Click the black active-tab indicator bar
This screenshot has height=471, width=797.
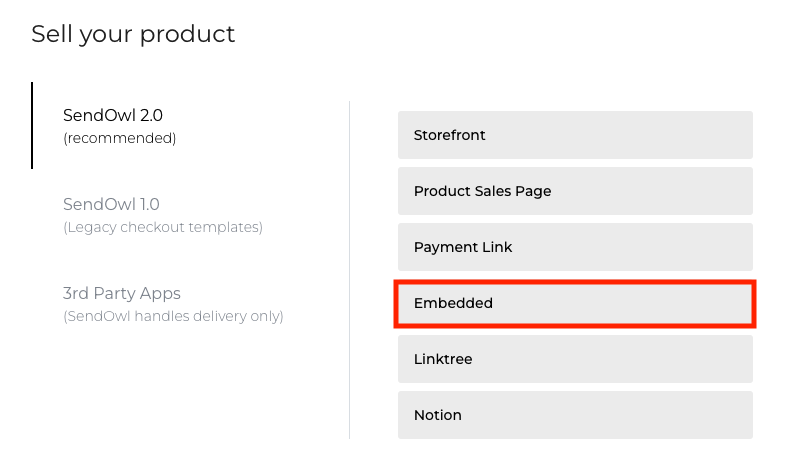pos(32,125)
